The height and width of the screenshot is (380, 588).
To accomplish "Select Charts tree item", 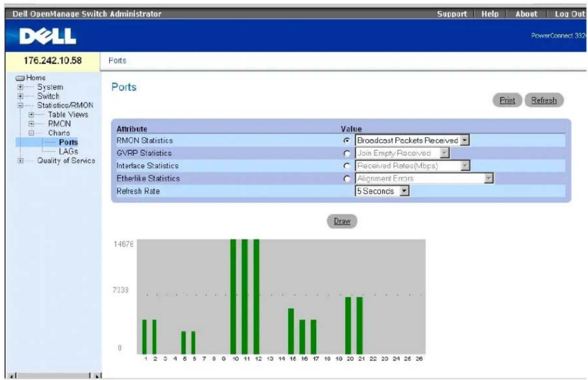I will 59,133.
